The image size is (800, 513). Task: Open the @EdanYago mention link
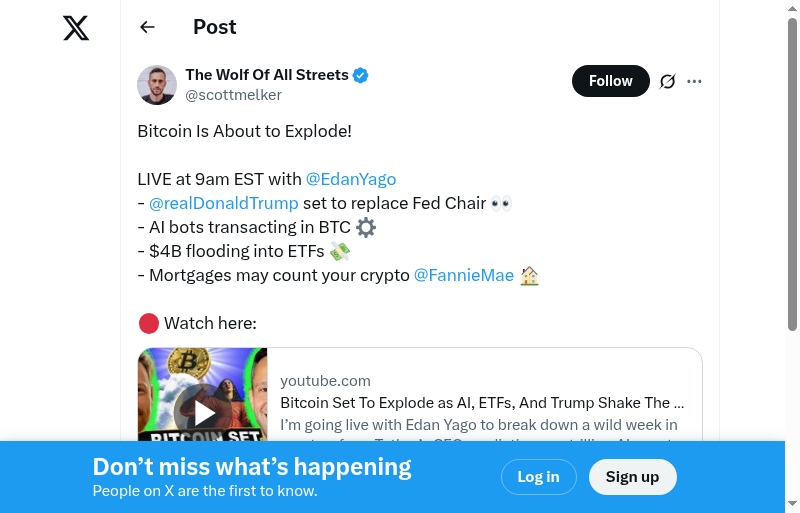tap(351, 179)
